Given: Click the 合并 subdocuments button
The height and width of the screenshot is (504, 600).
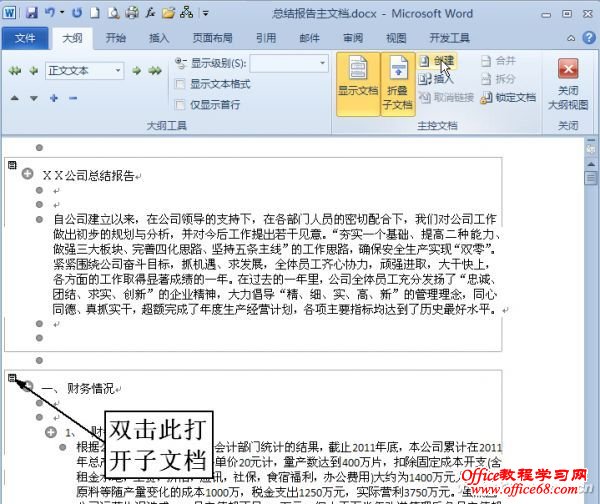Looking at the screenshot, I should (498, 61).
